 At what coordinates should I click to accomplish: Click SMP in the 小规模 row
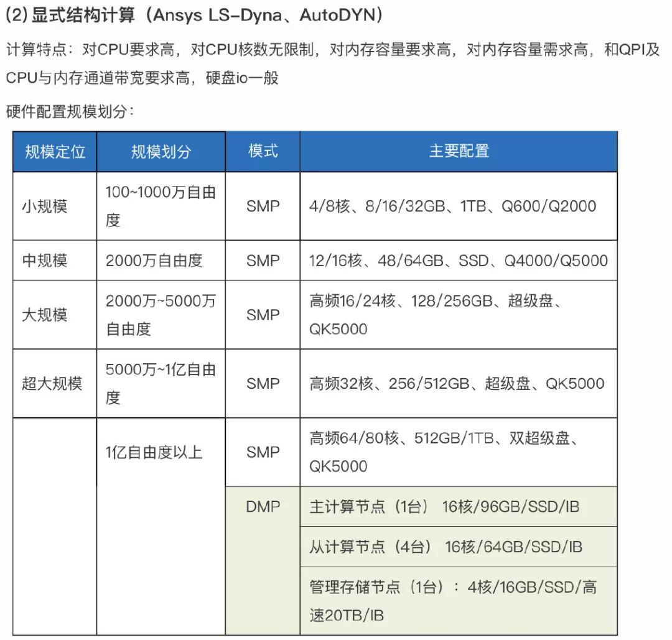(263, 206)
